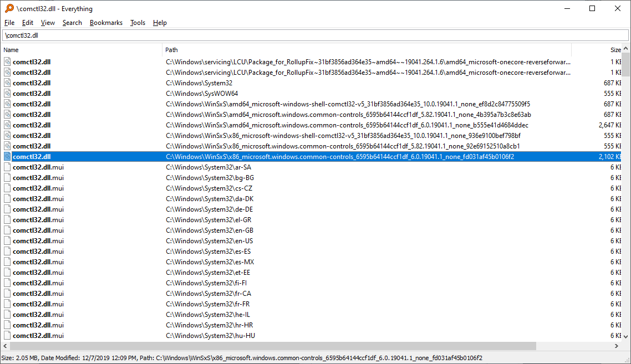Click the horizontal scrollbar at the bottom

[222, 345]
